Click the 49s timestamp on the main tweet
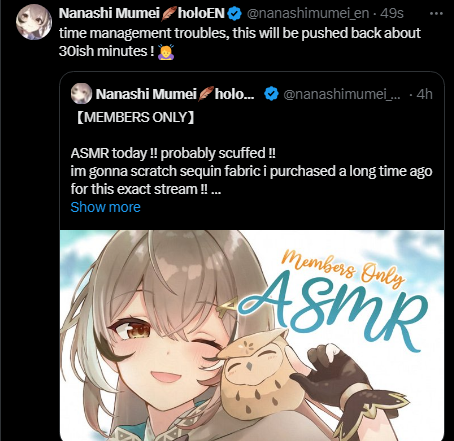Screen dimensions: 454x441 click(x=392, y=13)
